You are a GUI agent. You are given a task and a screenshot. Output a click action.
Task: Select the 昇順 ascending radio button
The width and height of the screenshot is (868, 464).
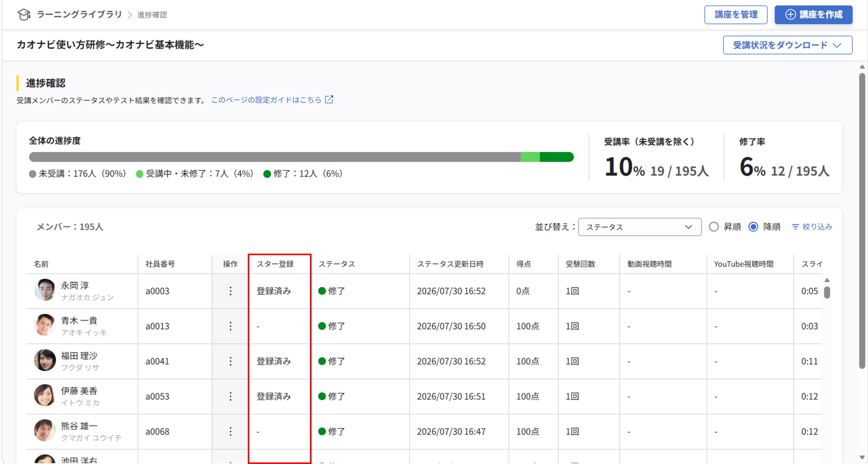714,227
